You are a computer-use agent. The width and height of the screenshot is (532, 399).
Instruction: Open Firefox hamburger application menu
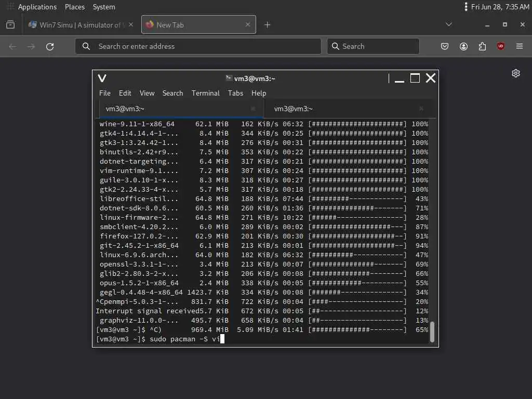click(x=520, y=46)
